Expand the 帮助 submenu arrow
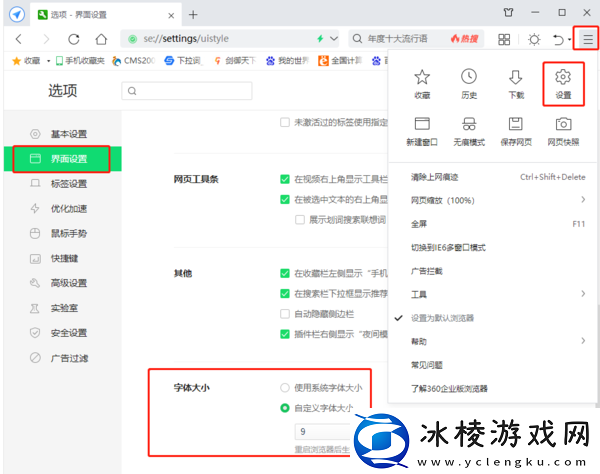Image resolution: width=600 pixels, height=474 pixels. click(x=583, y=340)
